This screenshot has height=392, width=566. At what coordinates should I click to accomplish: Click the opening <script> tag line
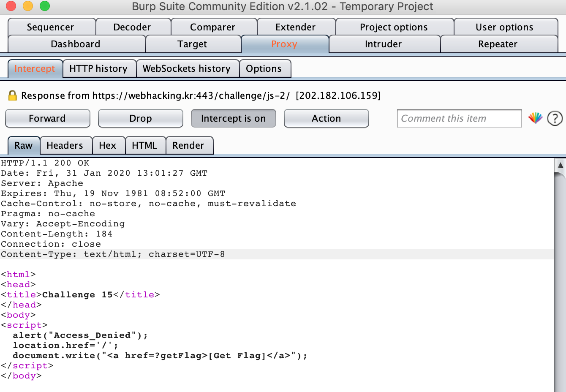tap(24, 325)
